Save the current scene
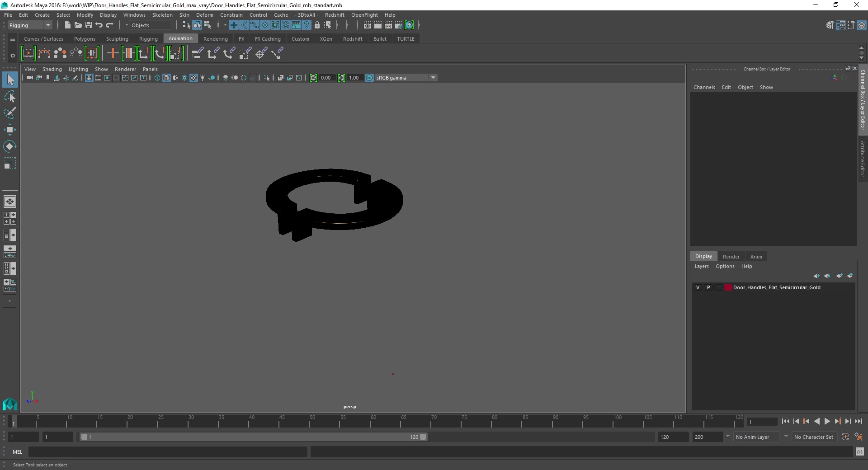 [89, 25]
